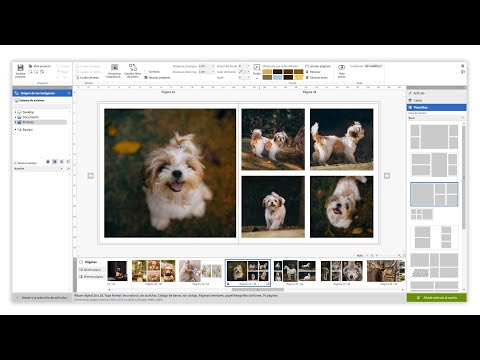Click the Guardar proyecto save icon
This screenshot has width=480, height=360.
[20, 68]
